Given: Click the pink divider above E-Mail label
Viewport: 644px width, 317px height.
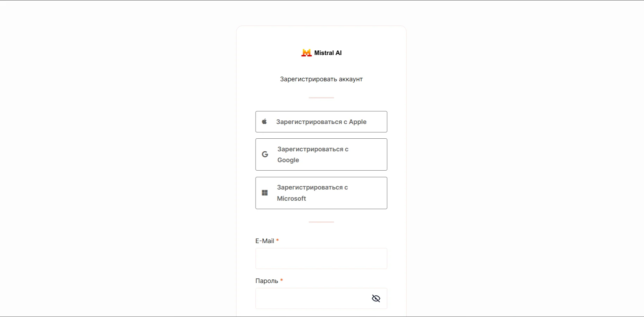Looking at the screenshot, I should coord(321,222).
